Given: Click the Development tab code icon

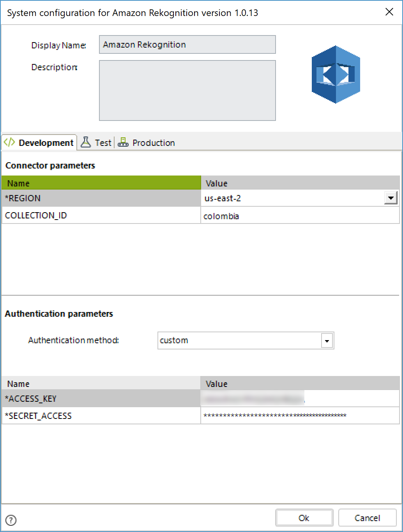Looking at the screenshot, I should 9,142.
